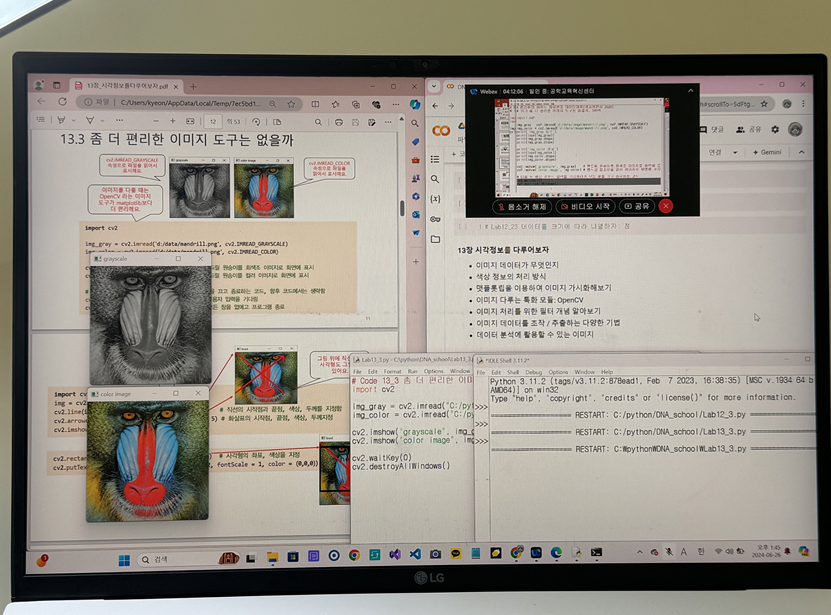This screenshot has height=615, width=831.
Task: Open Colab table of contents panel
Action: tap(435, 159)
